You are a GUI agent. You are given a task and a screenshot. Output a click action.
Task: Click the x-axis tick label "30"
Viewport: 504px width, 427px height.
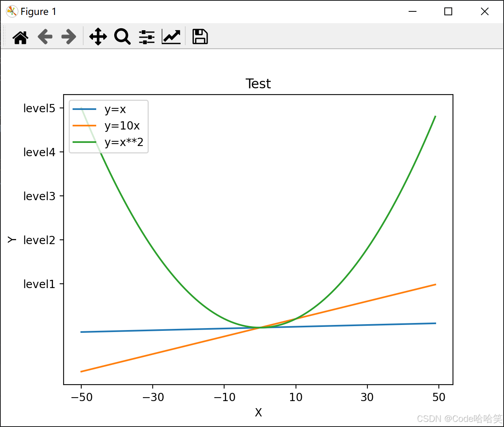pos(367,397)
